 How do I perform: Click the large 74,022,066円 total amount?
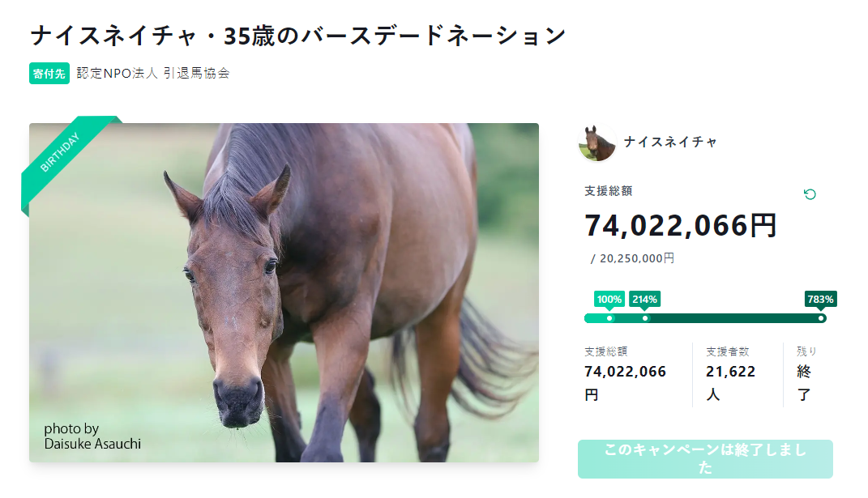pyautogui.click(x=681, y=225)
